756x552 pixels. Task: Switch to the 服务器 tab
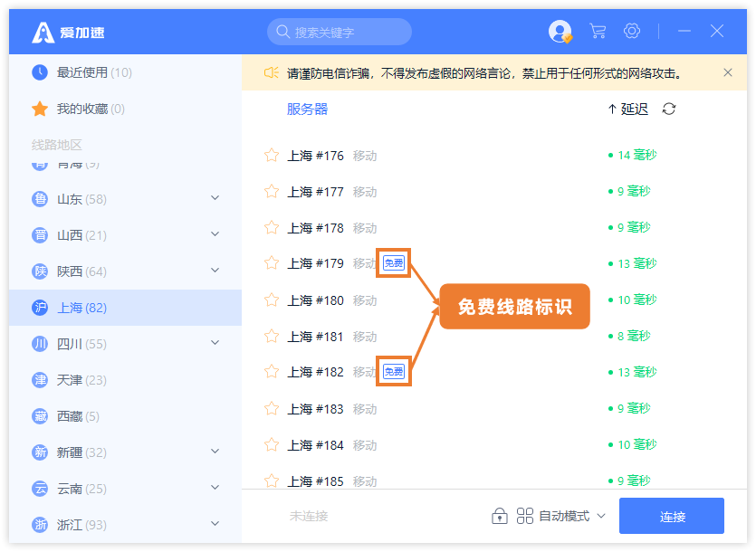coord(307,109)
